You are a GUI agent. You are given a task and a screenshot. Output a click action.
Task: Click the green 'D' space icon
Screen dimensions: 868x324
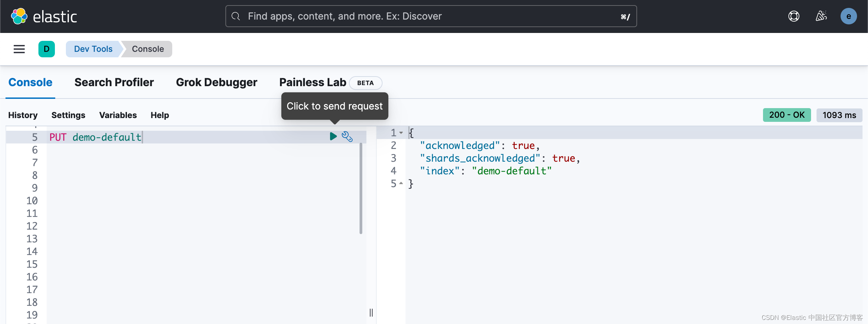pos(47,49)
